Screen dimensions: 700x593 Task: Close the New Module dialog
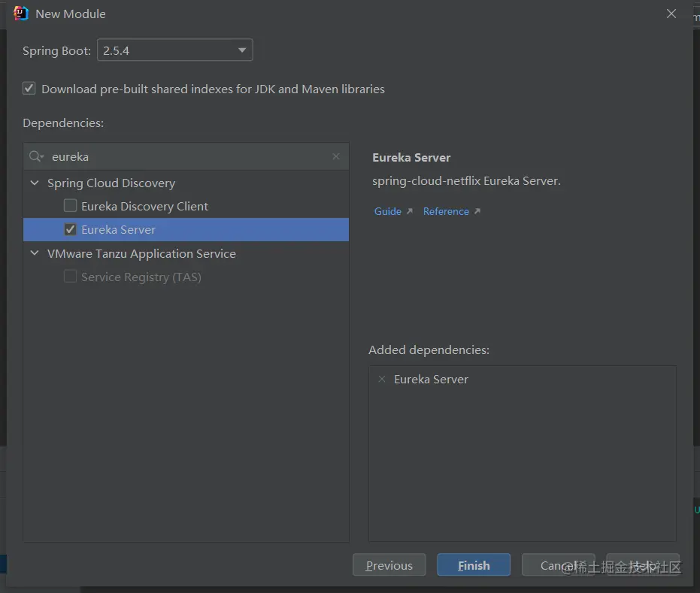point(671,14)
